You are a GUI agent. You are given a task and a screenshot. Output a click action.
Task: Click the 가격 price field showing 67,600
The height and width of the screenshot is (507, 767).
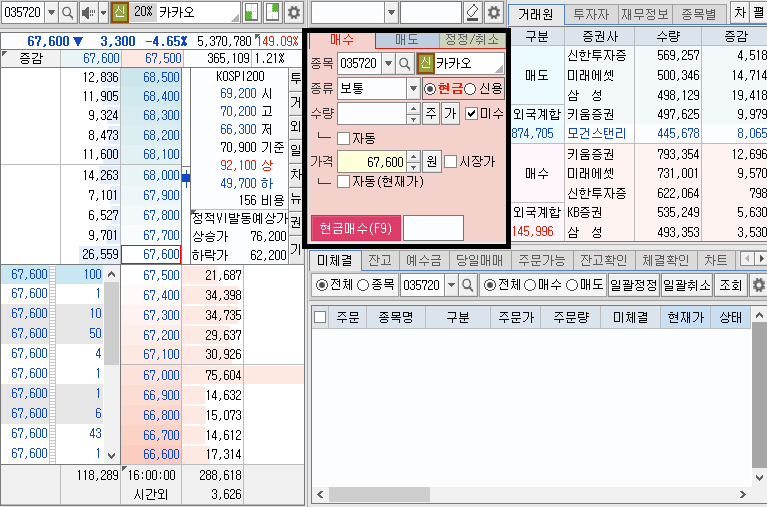[372, 162]
